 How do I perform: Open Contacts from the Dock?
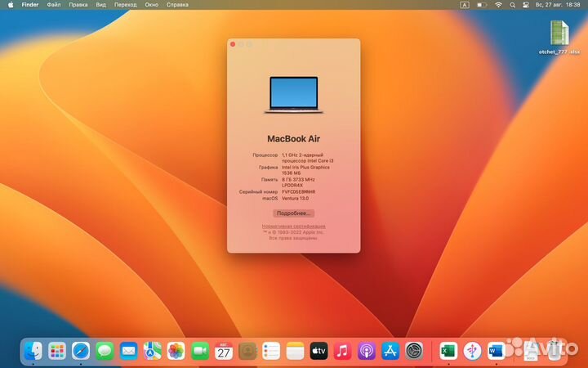pyautogui.click(x=247, y=352)
